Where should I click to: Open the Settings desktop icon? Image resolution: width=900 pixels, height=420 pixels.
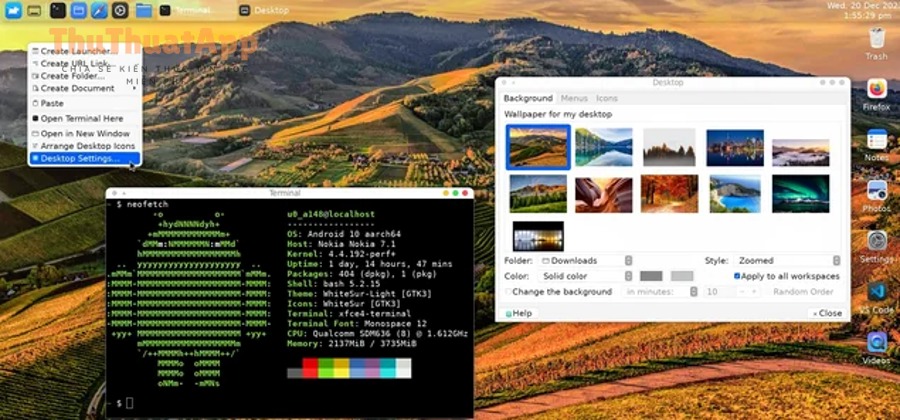point(876,246)
